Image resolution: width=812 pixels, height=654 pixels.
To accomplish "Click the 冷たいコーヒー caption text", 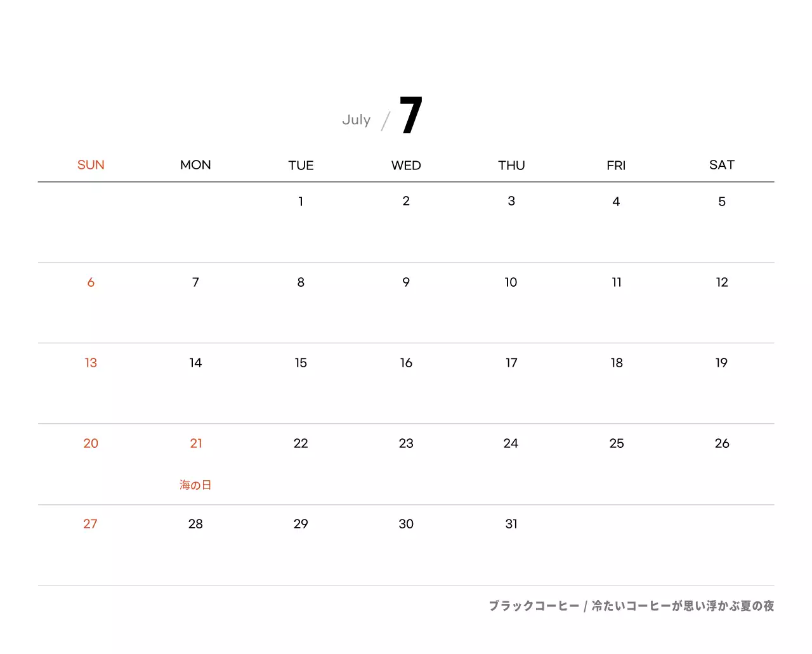I will (x=683, y=606).
